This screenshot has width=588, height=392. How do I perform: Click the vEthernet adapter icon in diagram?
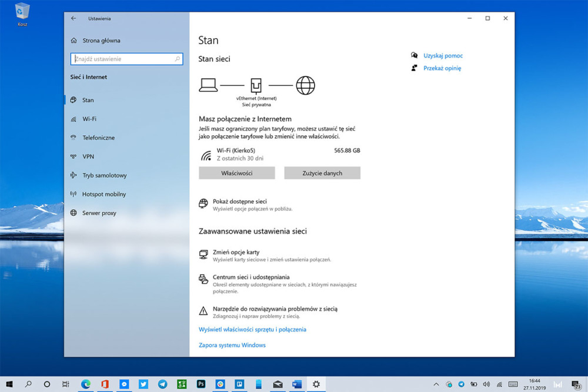tap(256, 86)
